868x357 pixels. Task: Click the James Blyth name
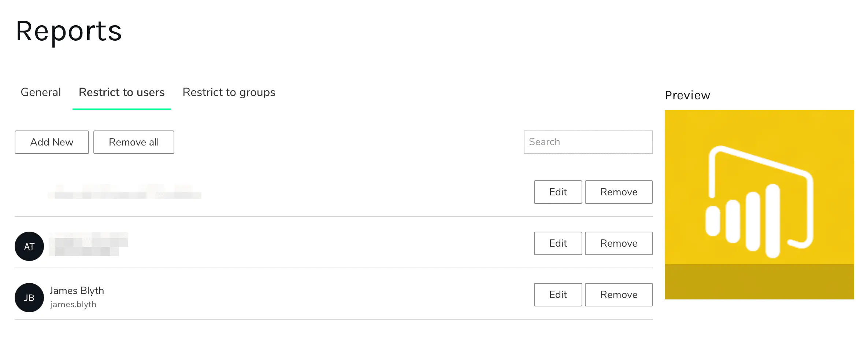click(77, 291)
